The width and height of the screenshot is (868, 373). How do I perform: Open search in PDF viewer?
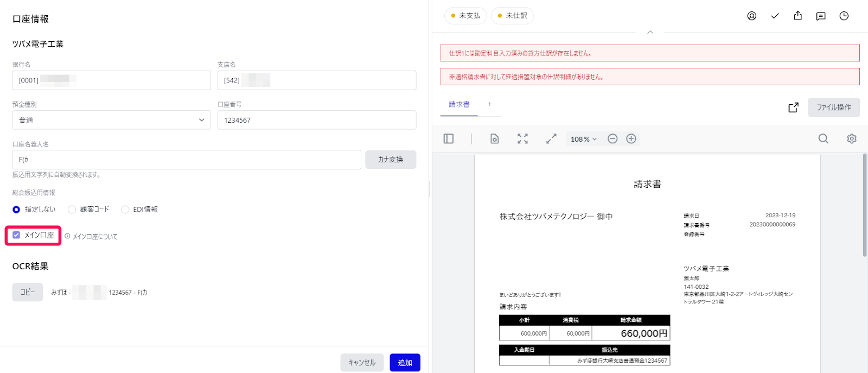[x=824, y=138]
